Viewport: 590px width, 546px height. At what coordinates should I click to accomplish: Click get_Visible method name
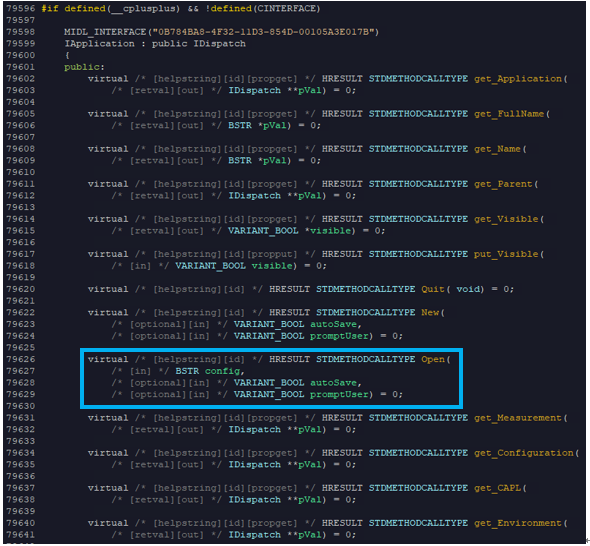[x=506, y=219]
